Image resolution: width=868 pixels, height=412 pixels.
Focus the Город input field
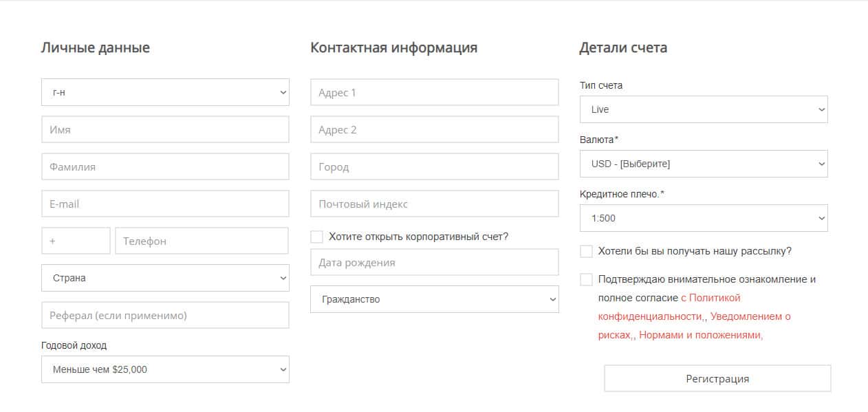(x=434, y=166)
